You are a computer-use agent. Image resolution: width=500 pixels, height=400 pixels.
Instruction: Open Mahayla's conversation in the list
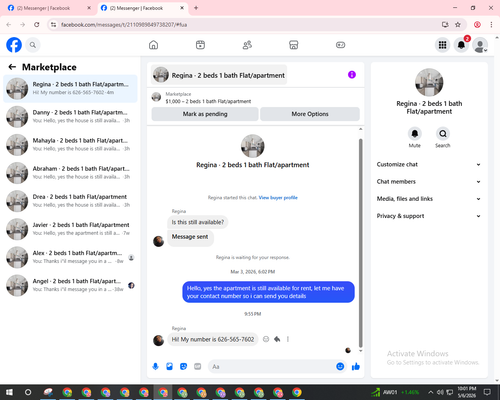point(70,145)
